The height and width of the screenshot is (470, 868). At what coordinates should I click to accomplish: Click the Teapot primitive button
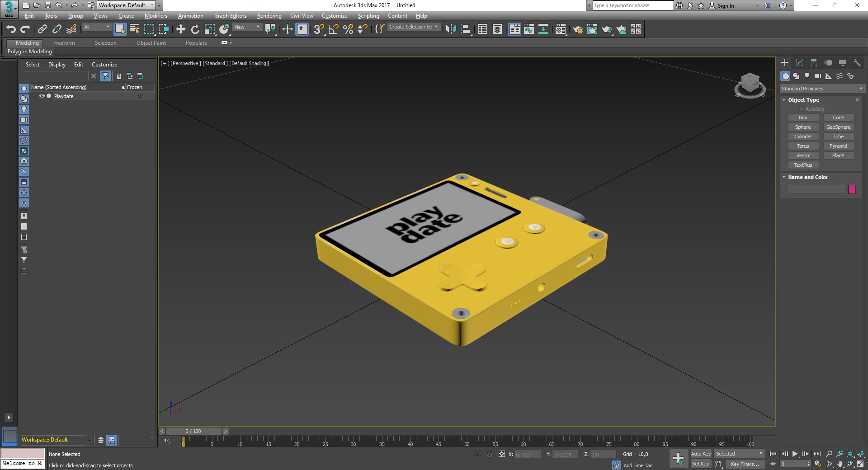[x=803, y=155]
